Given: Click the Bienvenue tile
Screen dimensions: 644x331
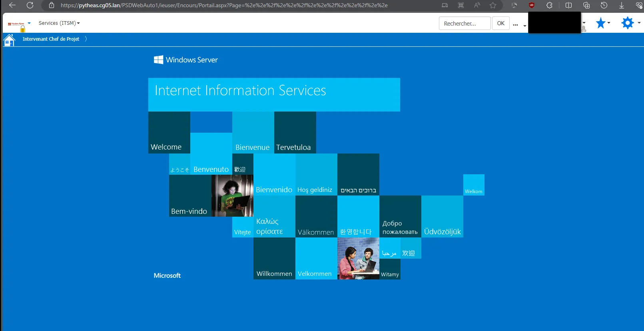Looking at the screenshot, I should click(x=253, y=133).
